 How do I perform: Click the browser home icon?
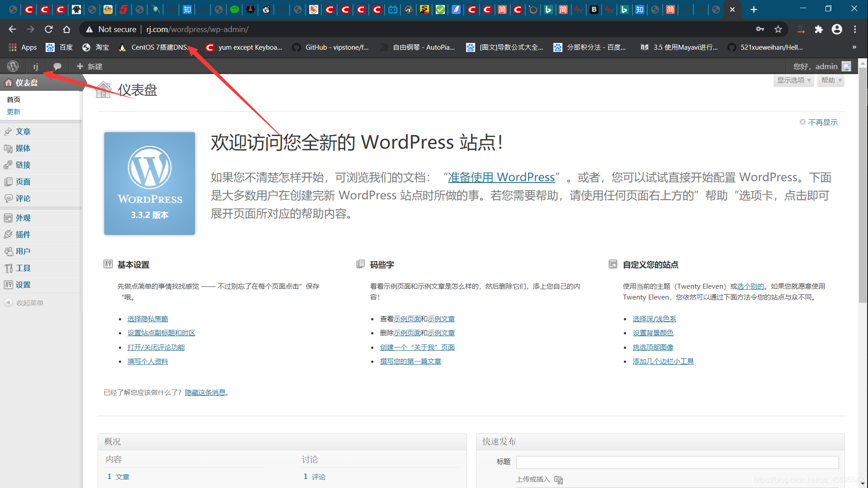click(66, 29)
